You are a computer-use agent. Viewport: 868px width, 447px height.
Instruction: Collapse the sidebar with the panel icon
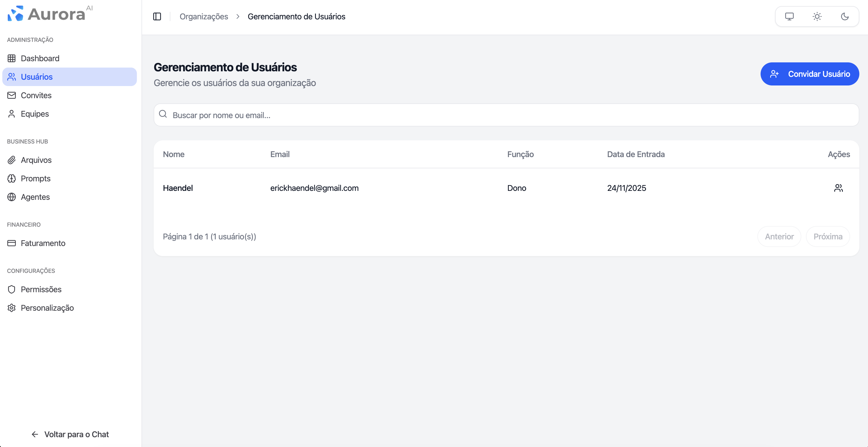click(x=157, y=16)
